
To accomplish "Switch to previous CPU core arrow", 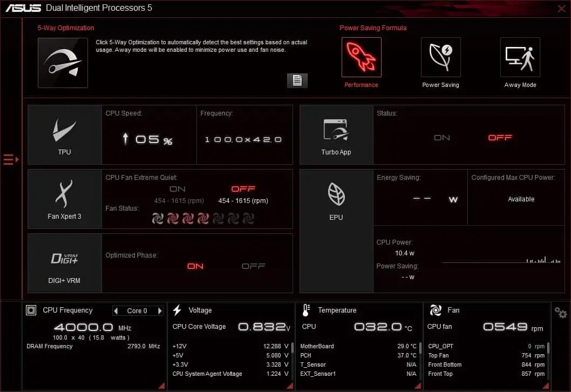I will [116, 311].
